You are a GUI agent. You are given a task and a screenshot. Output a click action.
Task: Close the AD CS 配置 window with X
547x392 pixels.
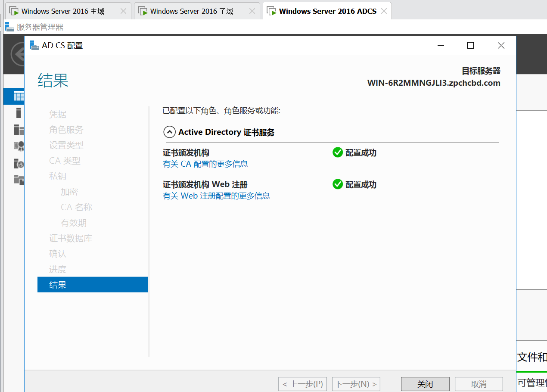500,45
